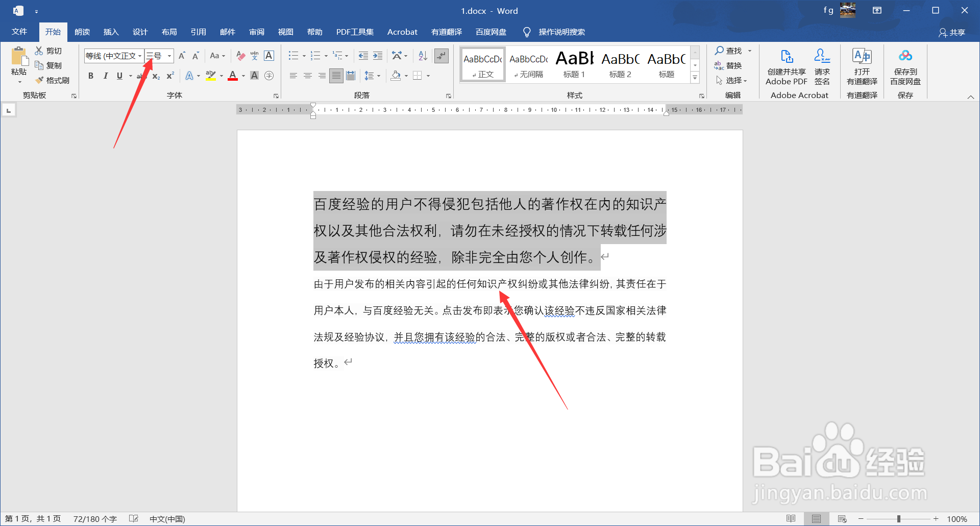Apply the 标题 2 style
This screenshot has width=980, height=526.
pyautogui.click(x=620, y=64)
